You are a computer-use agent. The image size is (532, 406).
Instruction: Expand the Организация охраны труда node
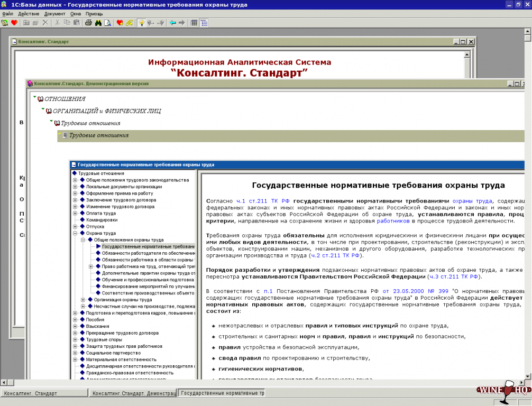click(x=83, y=300)
